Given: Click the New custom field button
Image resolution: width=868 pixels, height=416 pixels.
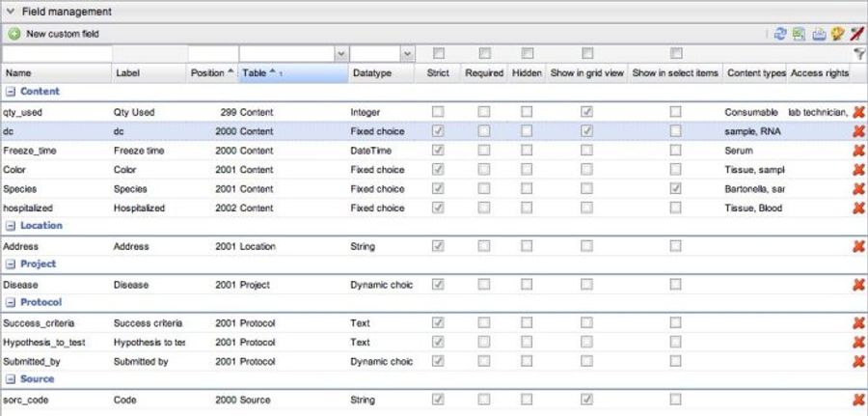Looking at the screenshot, I should [x=61, y=34].
